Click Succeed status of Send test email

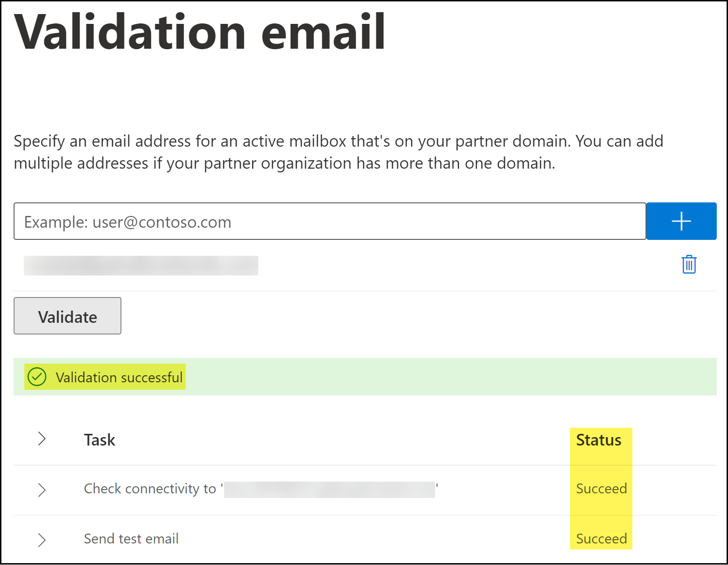[x=601, y=539]
